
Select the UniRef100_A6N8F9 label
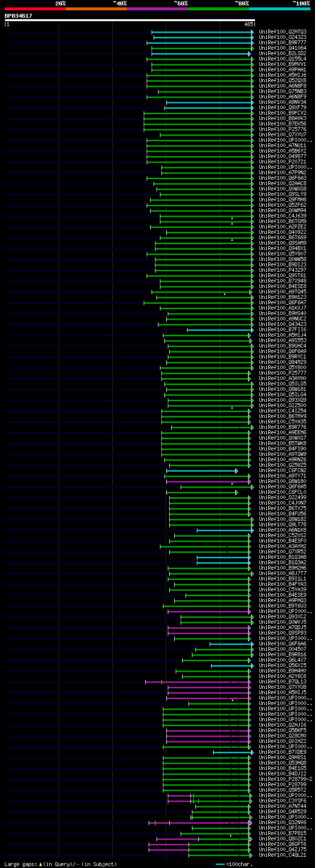click(283, 96)
